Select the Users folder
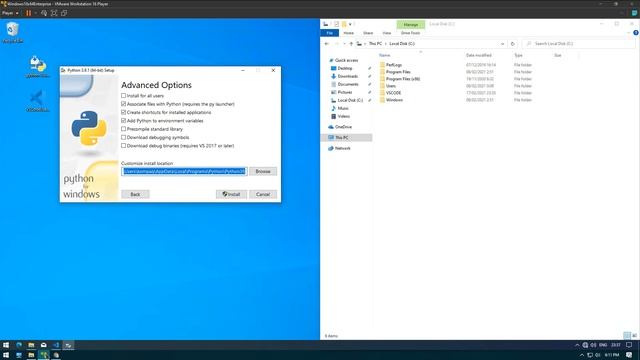The width and height of the screenshot is (640, 360). pos(391,86)
